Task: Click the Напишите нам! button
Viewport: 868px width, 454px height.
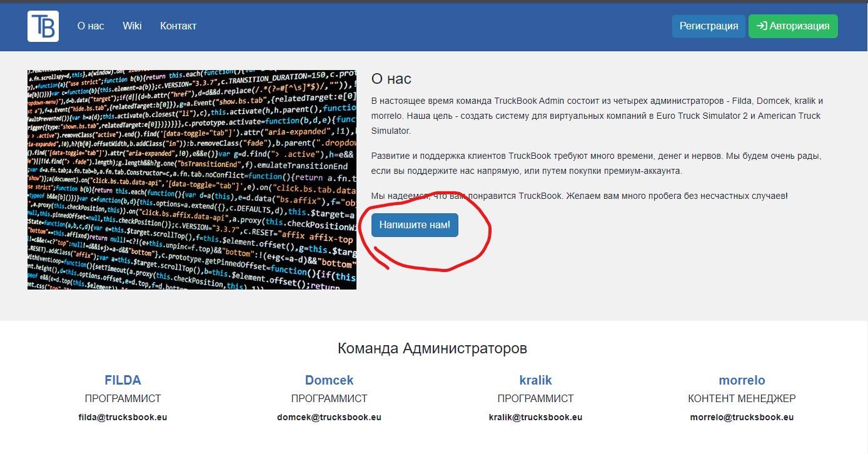Action: pyautogui.click(x=415, y=225)
